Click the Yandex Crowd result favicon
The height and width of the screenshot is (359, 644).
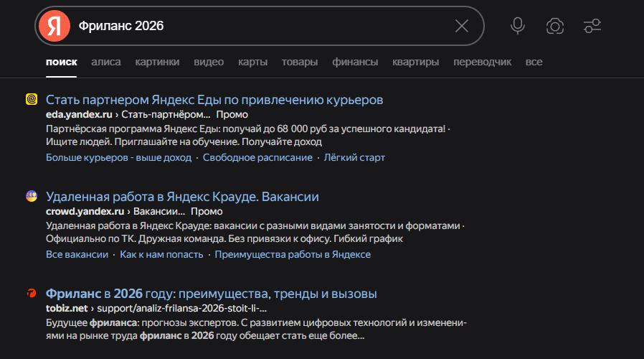[32, 196]
